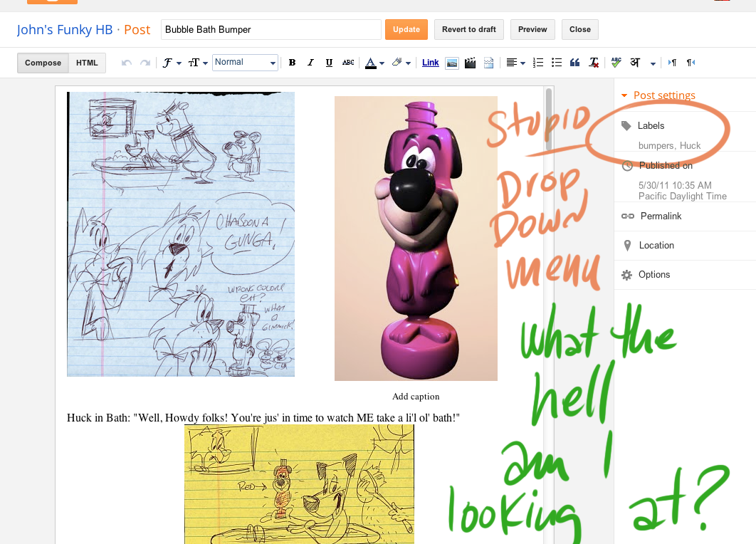
Task: Click the spell check icon
Action: [x=616, y=62]
